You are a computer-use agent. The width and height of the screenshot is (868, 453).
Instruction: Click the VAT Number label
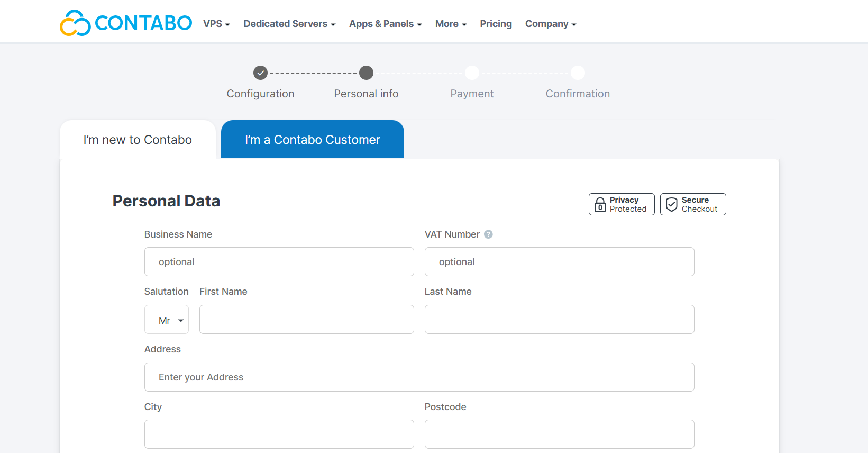tap(452, 234)
